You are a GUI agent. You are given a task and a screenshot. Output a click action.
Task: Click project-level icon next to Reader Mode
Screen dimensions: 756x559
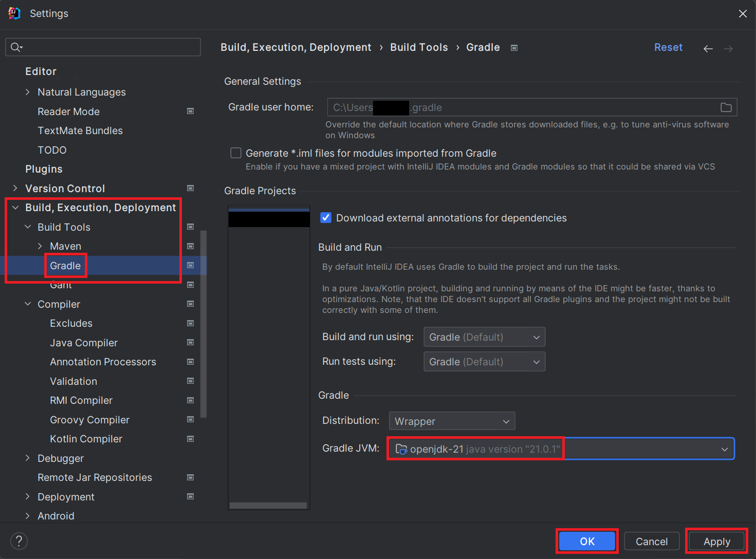click(x=191, y=111)
